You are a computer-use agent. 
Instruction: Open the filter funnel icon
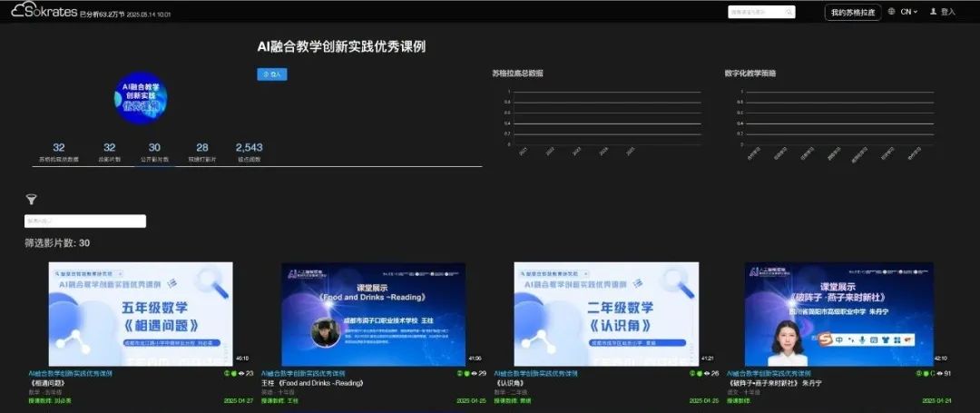(31, 199)
